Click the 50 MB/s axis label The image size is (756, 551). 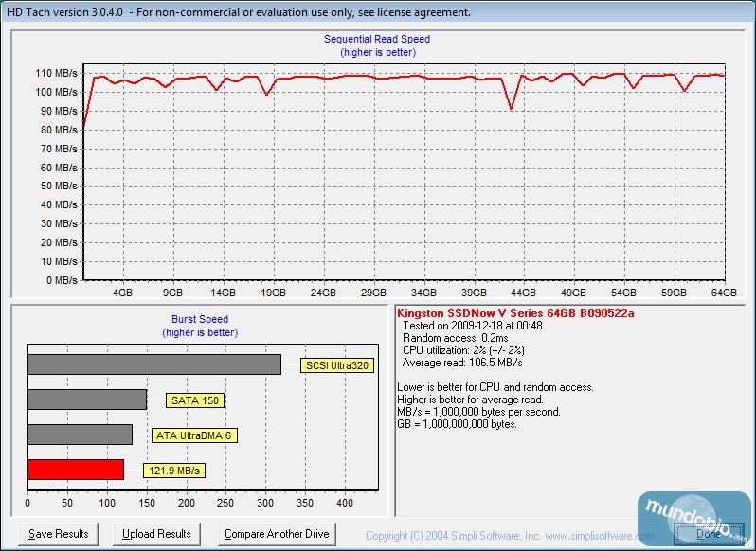(59, 186)
